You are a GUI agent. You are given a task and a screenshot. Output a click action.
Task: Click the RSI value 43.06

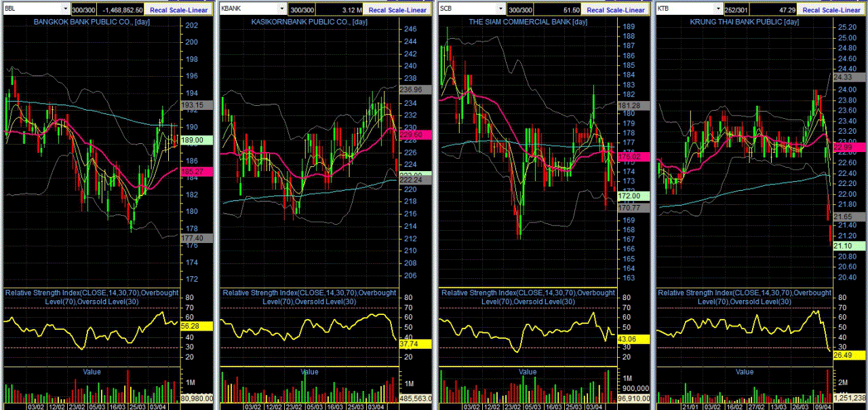point(633,338)
